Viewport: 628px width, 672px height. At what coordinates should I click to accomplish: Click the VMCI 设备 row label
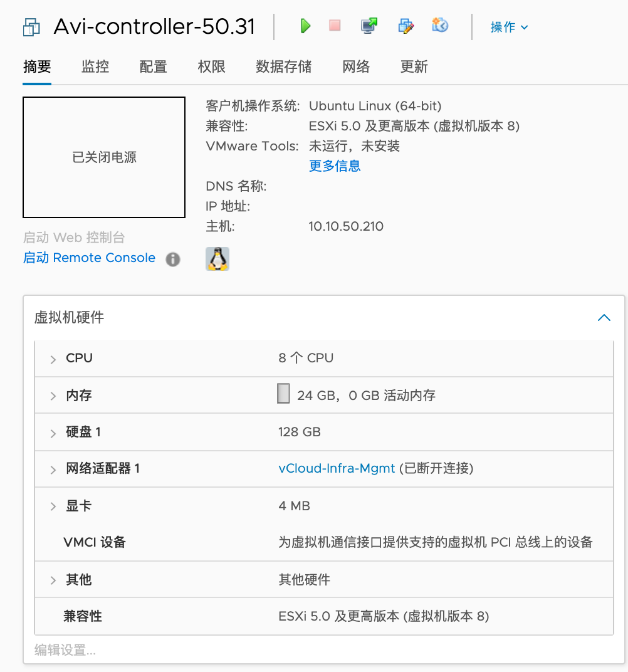95,543
